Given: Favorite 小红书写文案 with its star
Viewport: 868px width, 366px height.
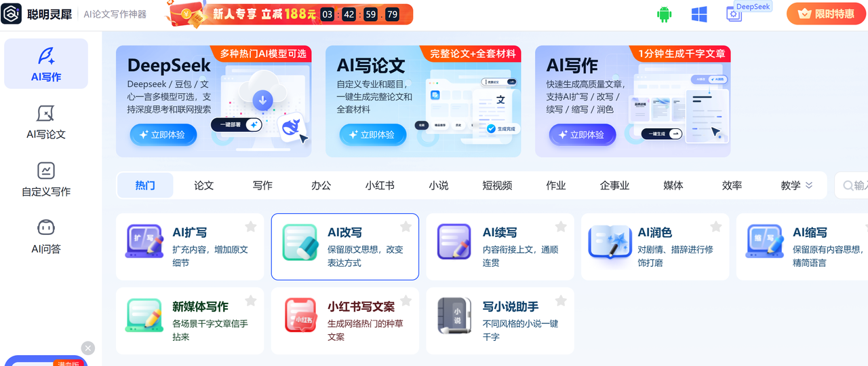Looking at the screenshot, I should coord(406,301).
